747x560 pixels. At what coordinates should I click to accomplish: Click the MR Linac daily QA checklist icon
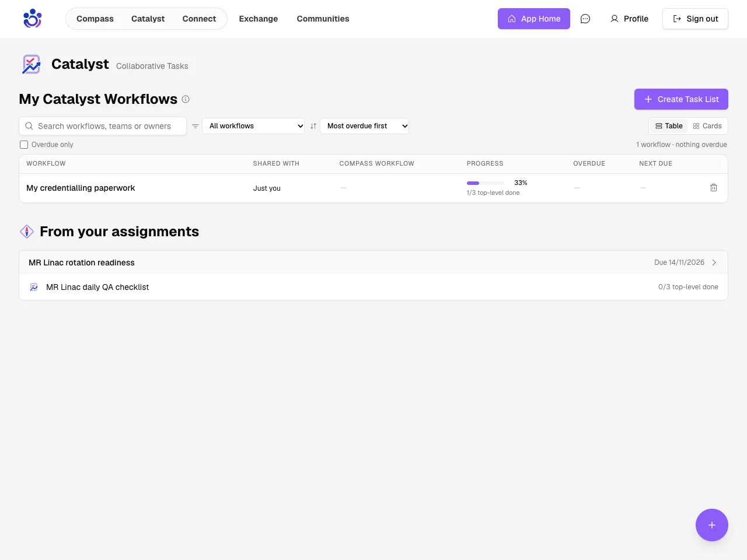point(34,287)
